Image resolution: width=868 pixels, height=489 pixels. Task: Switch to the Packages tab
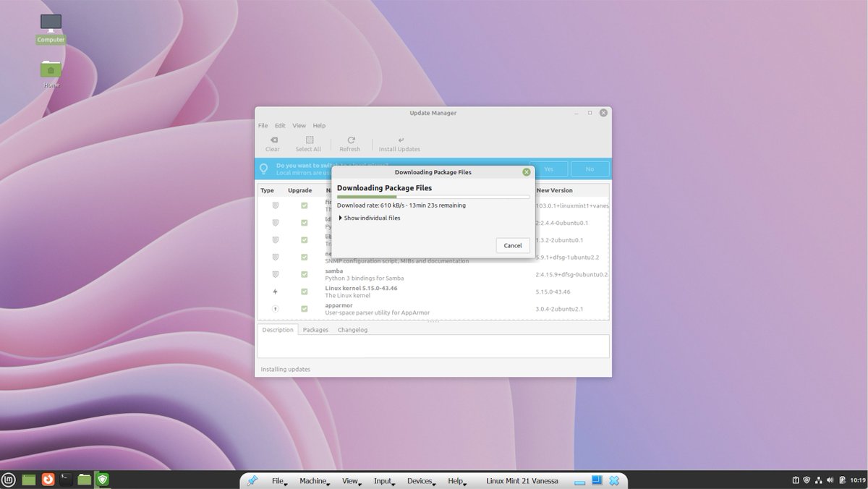pos(315,329)
